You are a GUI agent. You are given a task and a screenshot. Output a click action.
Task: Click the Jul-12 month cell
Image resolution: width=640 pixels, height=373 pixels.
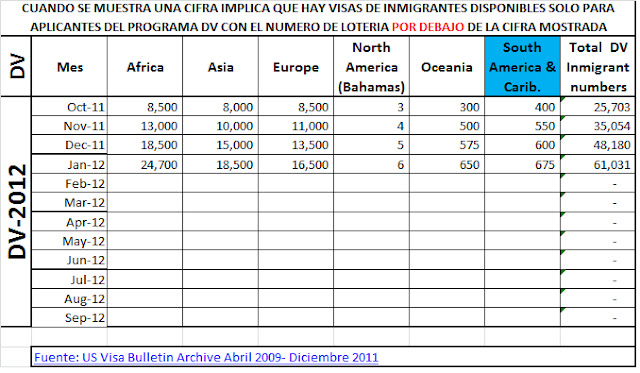(x=69, y=280)
